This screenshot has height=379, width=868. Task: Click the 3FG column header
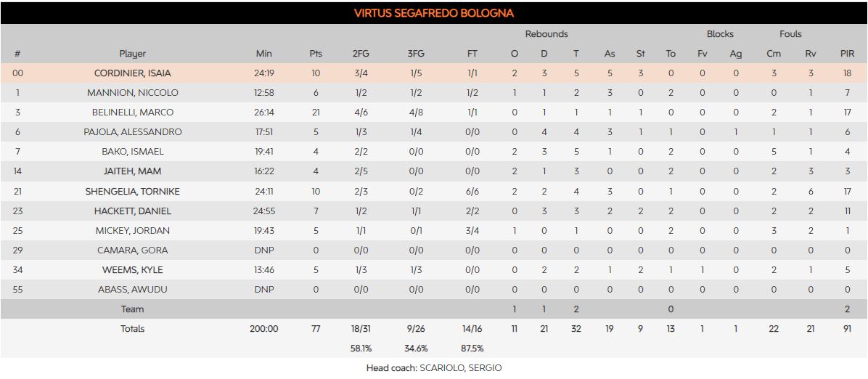[417, 54]
